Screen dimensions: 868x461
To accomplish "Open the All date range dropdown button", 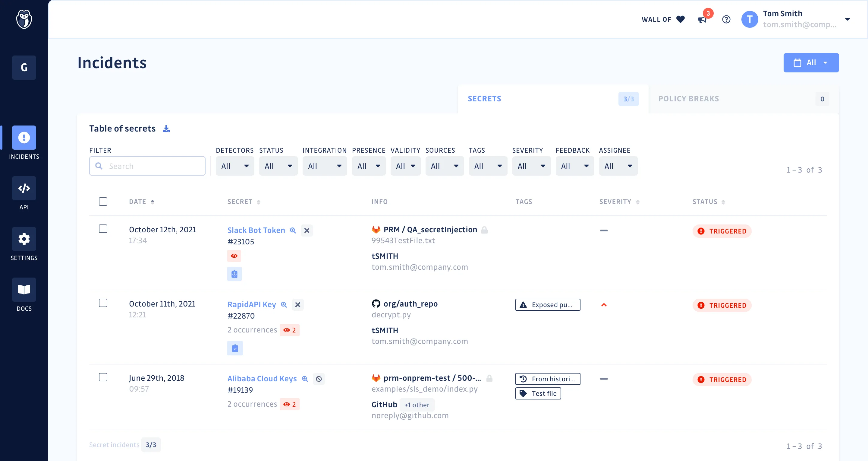I will (x=811, y=63).
